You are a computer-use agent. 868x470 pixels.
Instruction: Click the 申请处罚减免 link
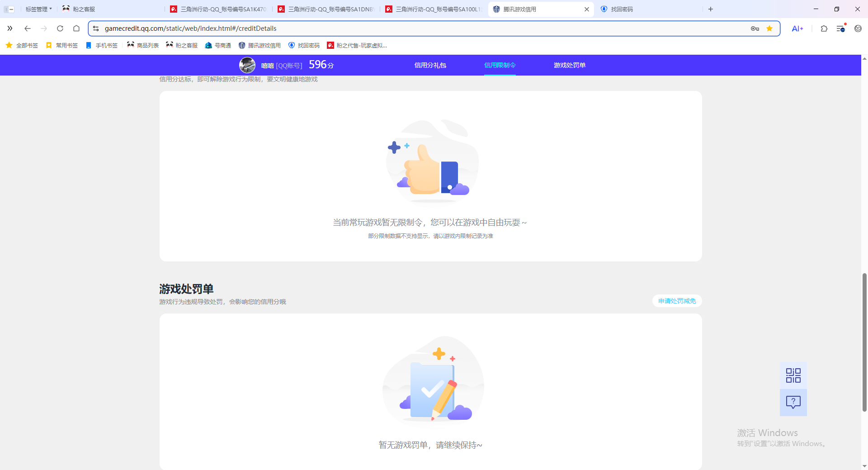click(676, 301)
